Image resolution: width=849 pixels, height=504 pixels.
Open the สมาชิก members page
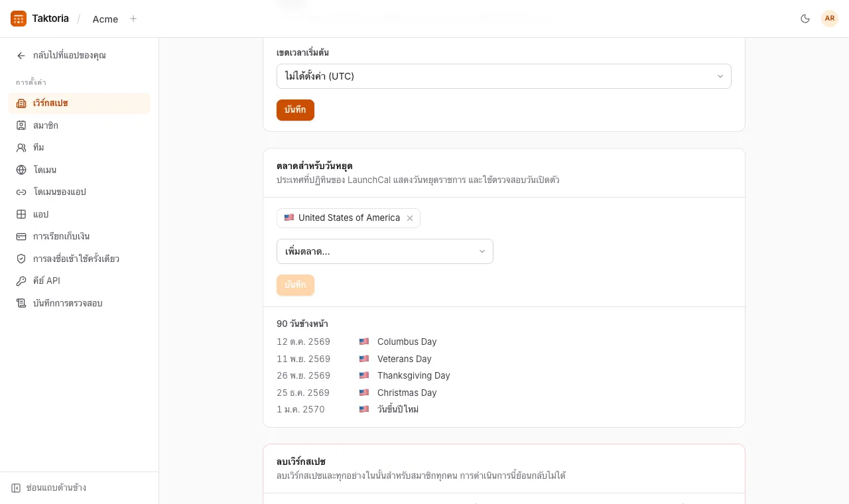point(79,125)
